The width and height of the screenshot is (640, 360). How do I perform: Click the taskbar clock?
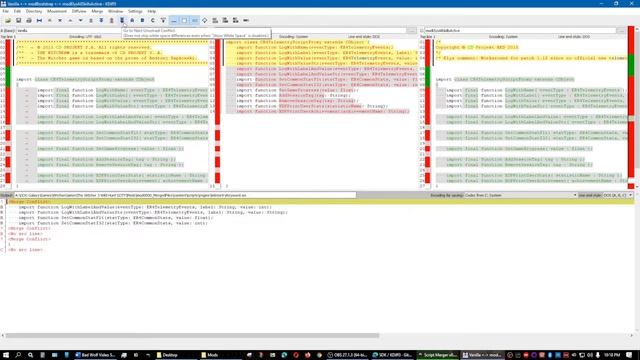point(612,355)
